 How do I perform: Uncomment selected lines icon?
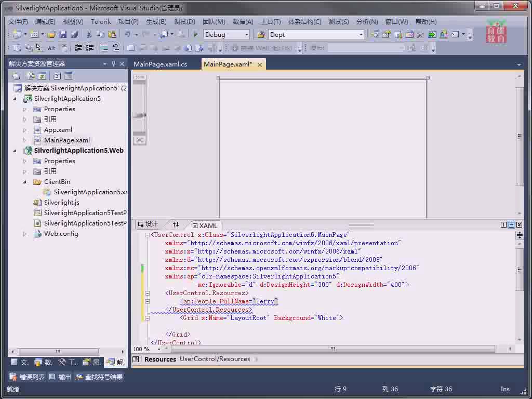[116, 48]
